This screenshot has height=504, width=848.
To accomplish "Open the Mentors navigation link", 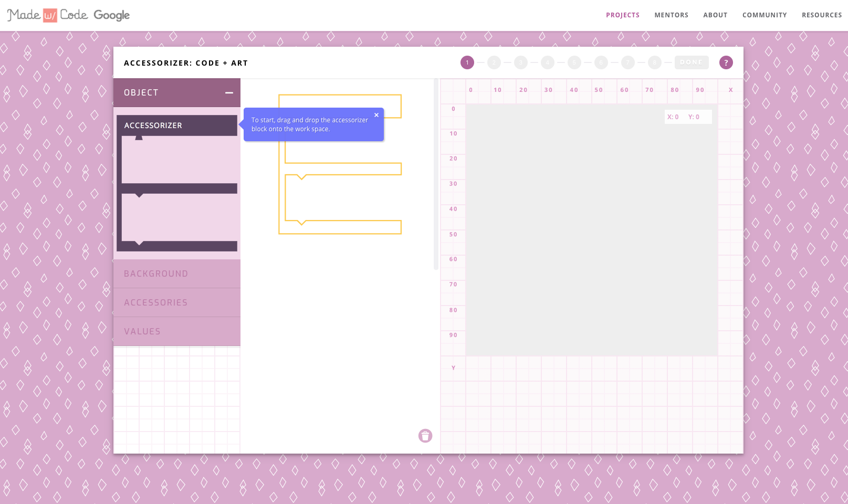I will pyautogui.click(x=671, y=15).
